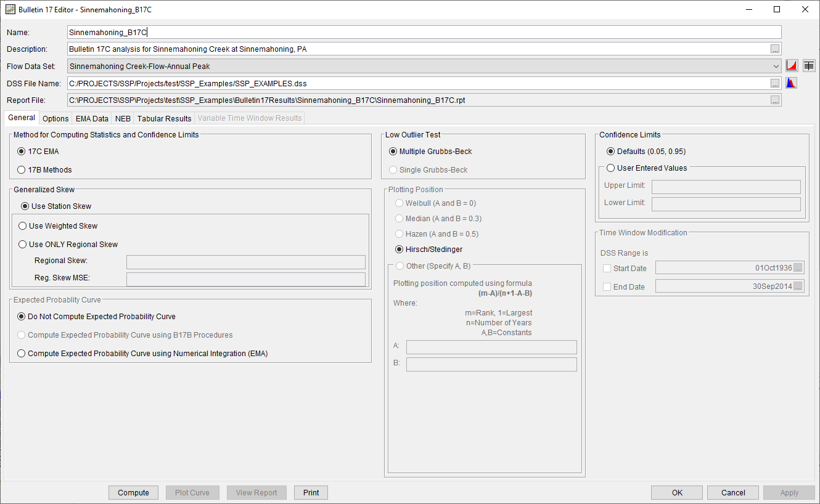Viewport: 820px width, 504px height.
Task: Expand the Flow Data Set dropdown
Action: [x=776, y=66]
